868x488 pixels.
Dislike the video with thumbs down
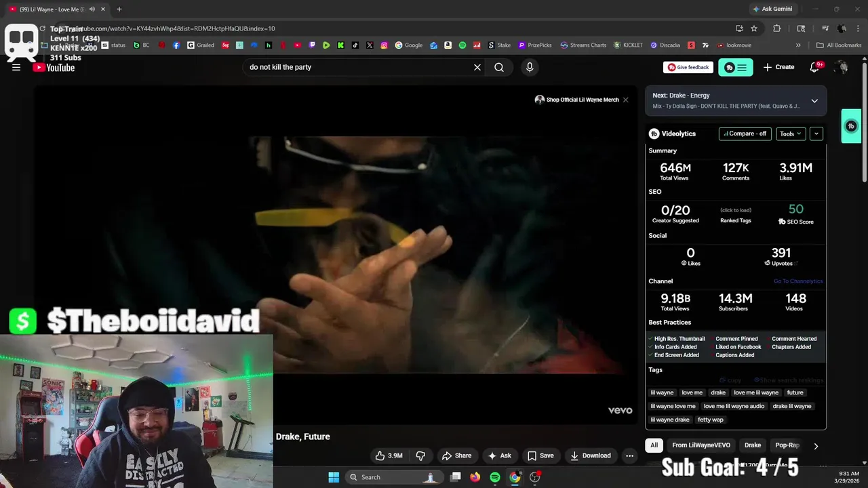tap(420, 455)
